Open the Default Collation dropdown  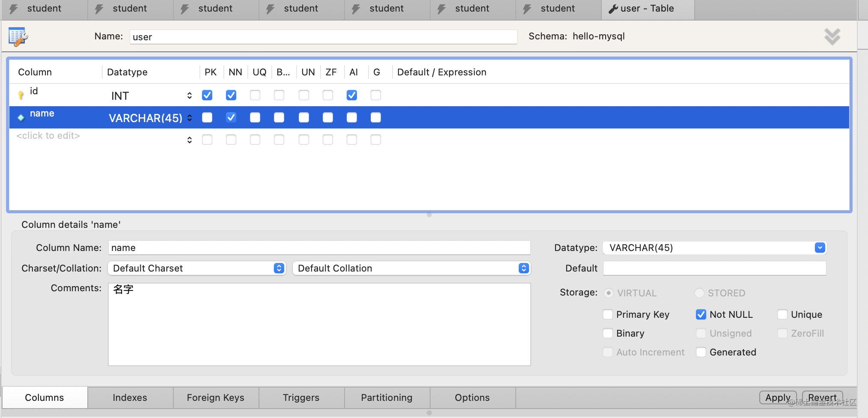pyautogui.click(x=412, y=268)
